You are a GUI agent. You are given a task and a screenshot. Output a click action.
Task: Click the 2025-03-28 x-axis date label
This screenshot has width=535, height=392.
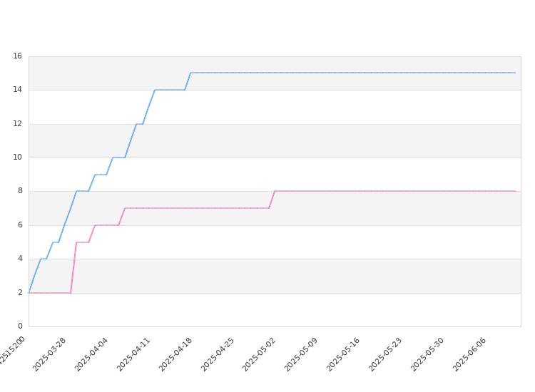pos(50,354)
